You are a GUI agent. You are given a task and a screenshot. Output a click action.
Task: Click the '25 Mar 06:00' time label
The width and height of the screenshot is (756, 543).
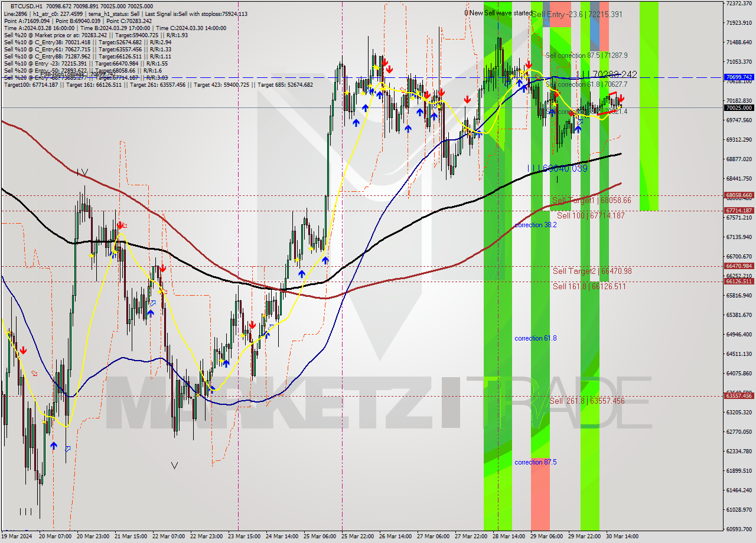(x=321, y=537)
